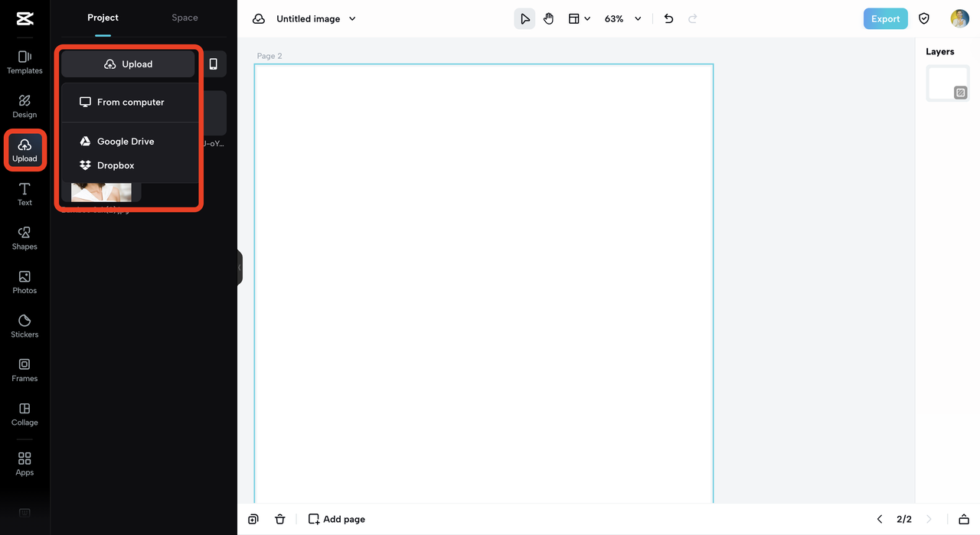The height and width of the screenshot is (535, 980).
Task: Click the Layers panel heading
Action: 940,51
